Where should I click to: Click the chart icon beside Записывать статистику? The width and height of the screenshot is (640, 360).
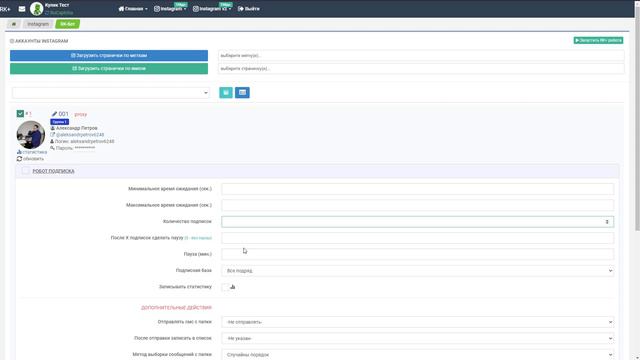point(233,287)
